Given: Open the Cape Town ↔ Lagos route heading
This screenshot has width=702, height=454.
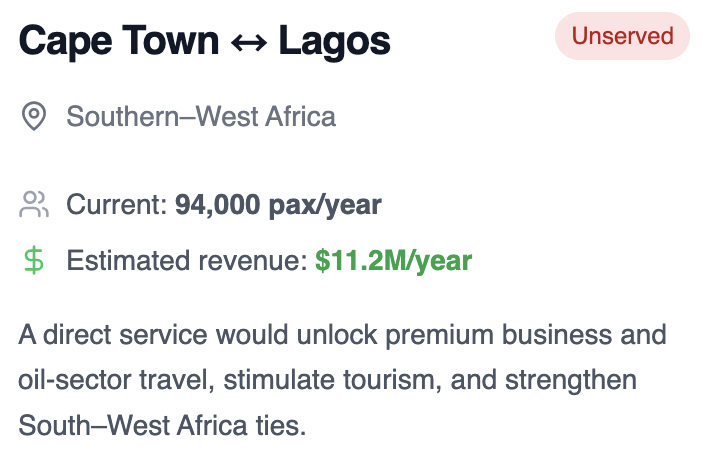Looking at the screenshot, I should pos(205,41).
